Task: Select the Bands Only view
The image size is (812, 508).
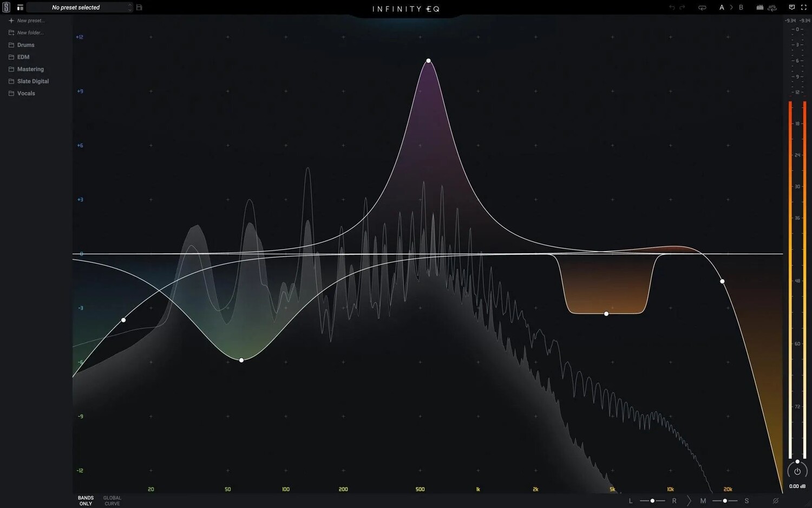Action: tap(86, 501)
